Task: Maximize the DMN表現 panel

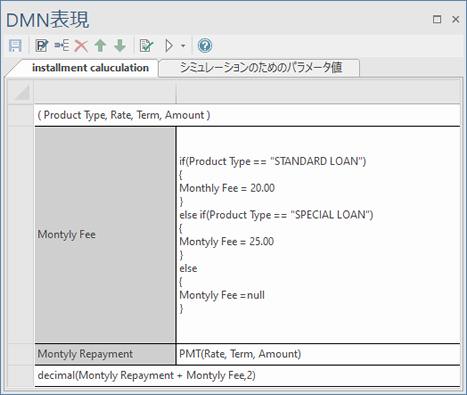Action: click(x=437, y=19)
